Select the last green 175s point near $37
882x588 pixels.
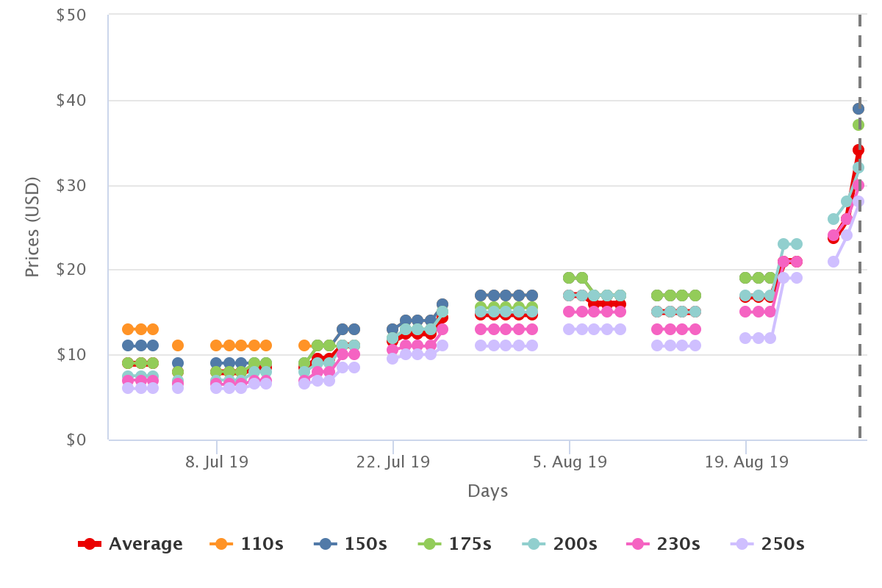[x=858, y=125]
